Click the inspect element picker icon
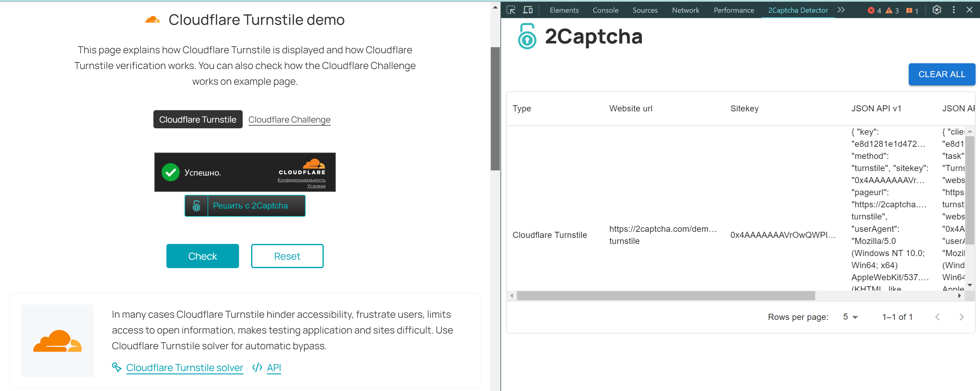This screenshot has height=391, width=980. 510,10
